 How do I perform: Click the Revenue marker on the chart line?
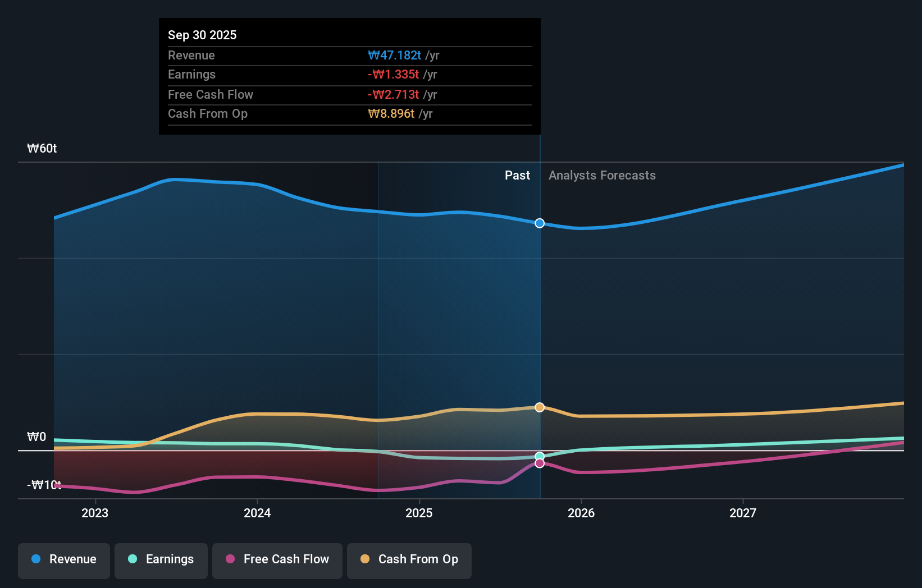coord(539,223)
